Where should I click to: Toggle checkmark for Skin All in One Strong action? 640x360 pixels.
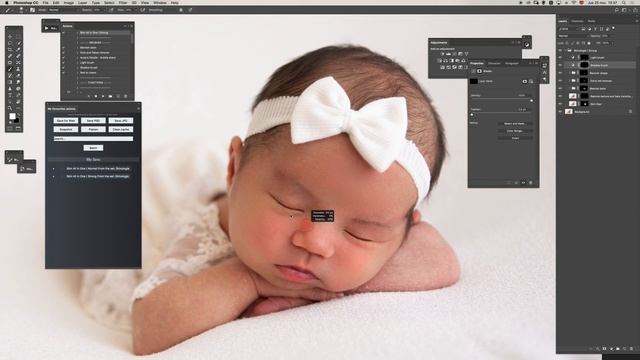(63, 33)
